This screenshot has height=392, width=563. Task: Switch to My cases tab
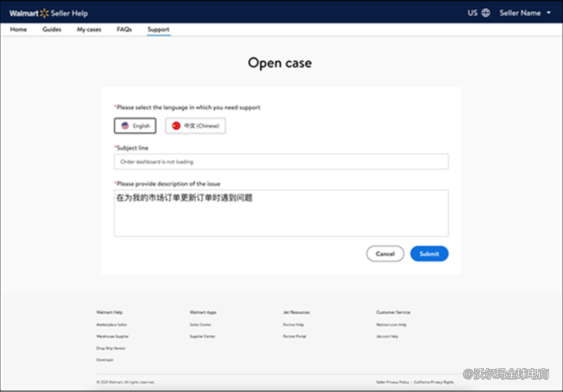[x=89, y=29]
